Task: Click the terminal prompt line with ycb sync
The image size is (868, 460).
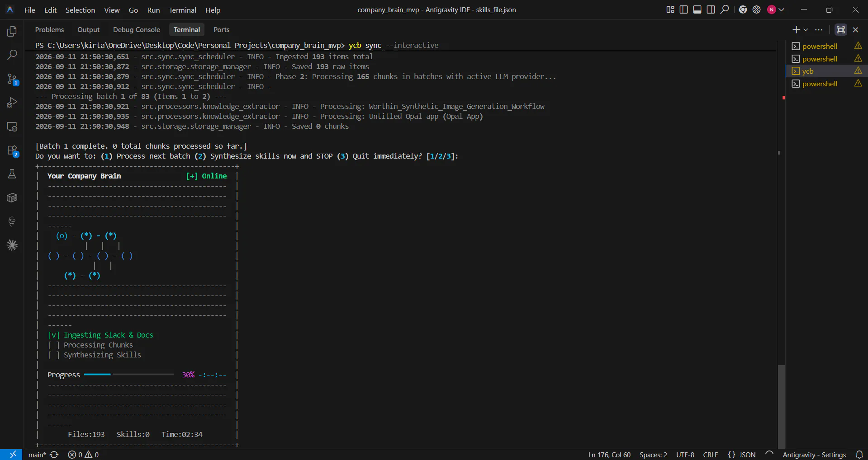Action: point(237,45)
